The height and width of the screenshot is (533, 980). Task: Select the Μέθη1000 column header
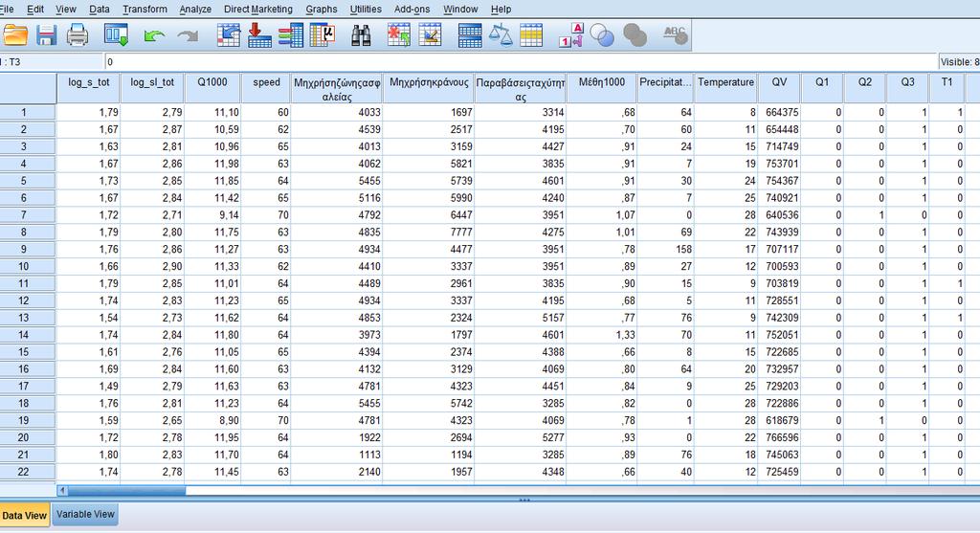point(602,89)
